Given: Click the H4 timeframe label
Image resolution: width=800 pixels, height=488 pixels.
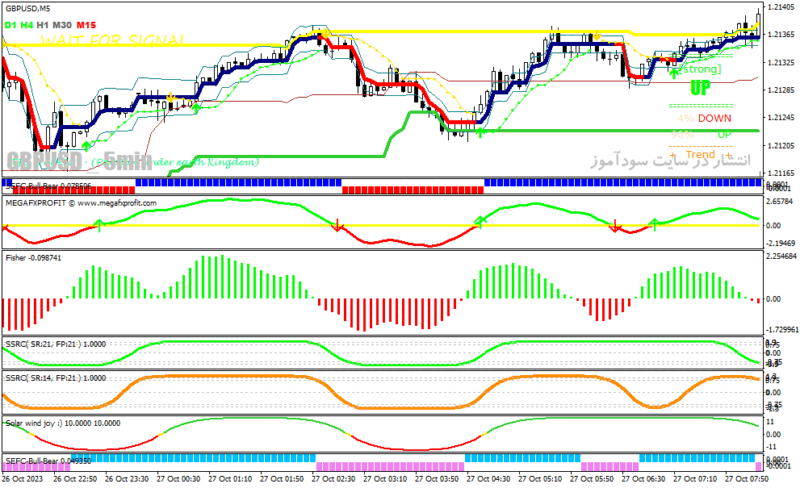Looking at the screenshot, I should pyautogui.click(x=27, y=25).
